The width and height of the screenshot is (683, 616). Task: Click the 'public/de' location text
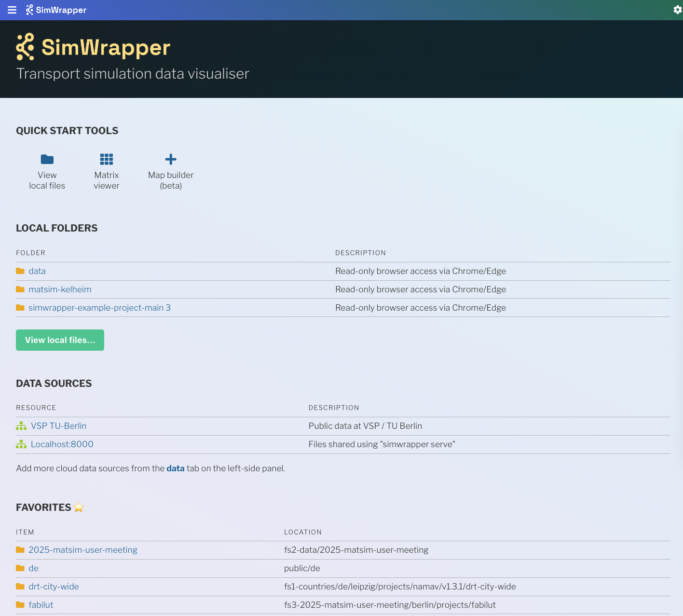302,568
